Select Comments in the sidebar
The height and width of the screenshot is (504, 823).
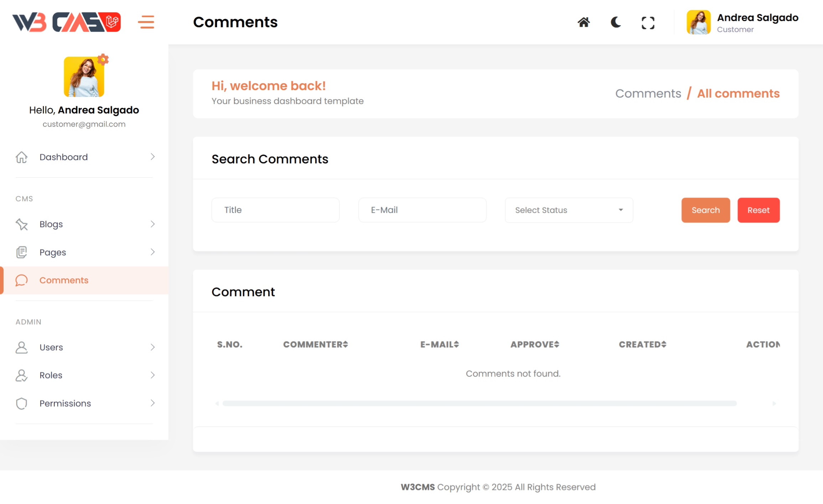64,280
